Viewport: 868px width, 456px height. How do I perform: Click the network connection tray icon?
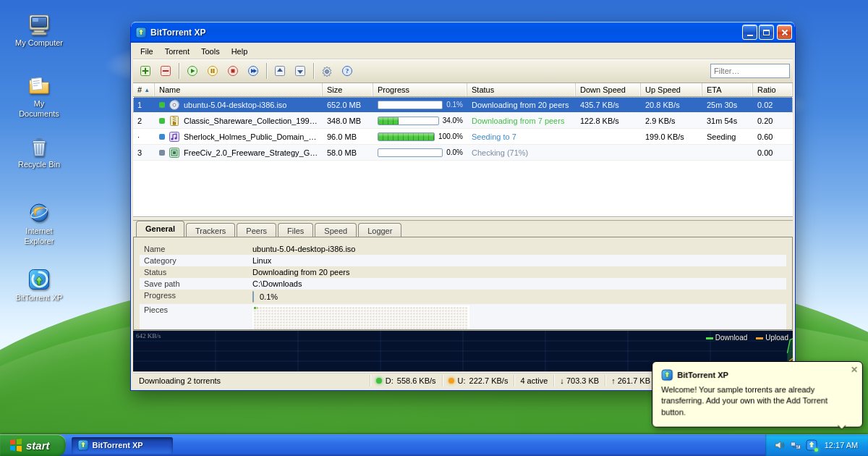click(x=795, y=445)
